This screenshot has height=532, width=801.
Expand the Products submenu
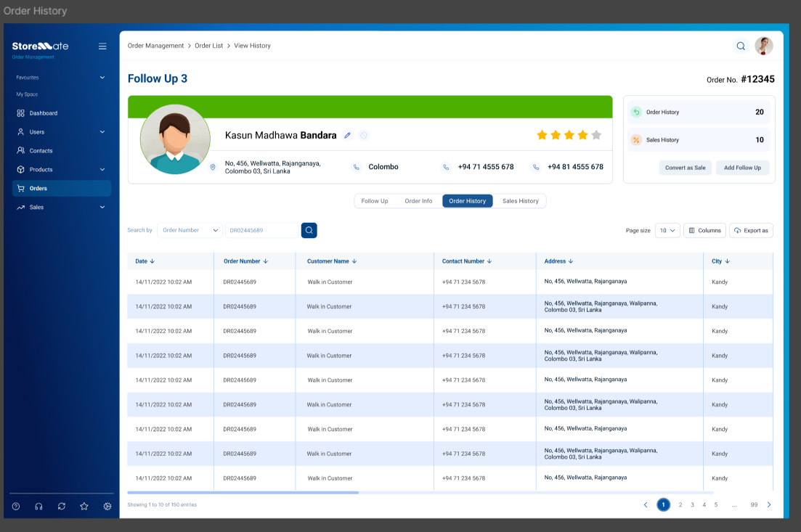pyautogui.click(x=102, y=170)
